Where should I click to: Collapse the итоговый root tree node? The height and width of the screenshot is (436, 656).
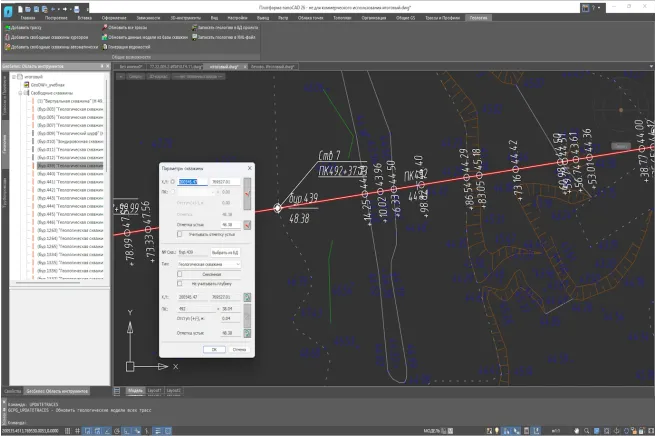(15, 76)
